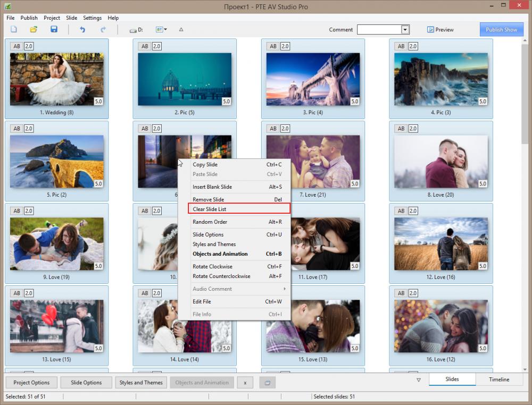Click AB transition icon on slide 16. Love (12)
532x405 pixels.
pyautogui.click(x=401, y=293)
